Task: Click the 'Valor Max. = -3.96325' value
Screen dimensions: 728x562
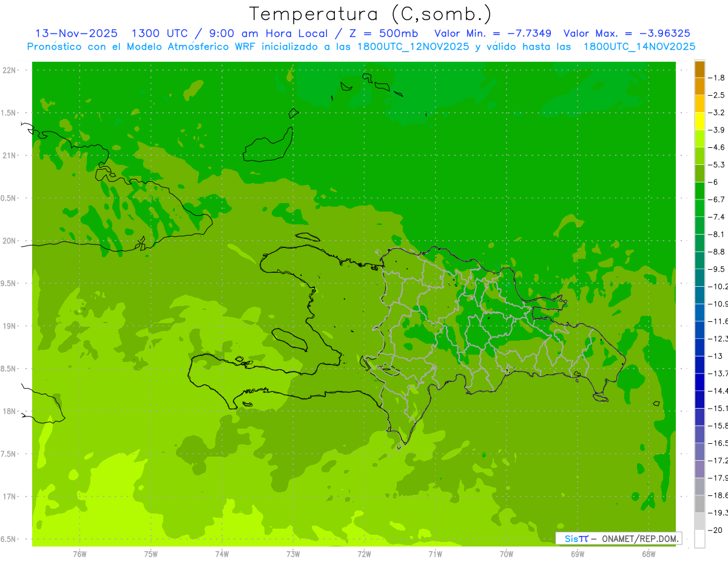Action: pyautogui.click(x=627, y=33)
